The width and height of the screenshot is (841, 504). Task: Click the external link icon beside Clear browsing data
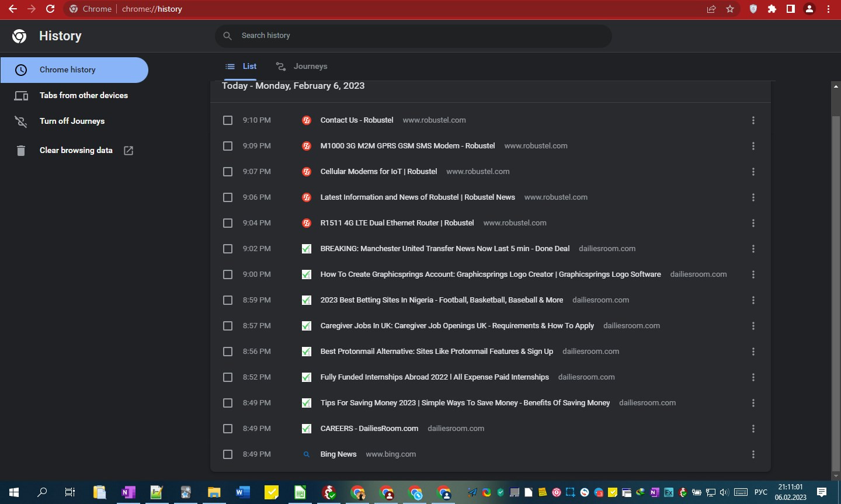[x=128, y=151]
